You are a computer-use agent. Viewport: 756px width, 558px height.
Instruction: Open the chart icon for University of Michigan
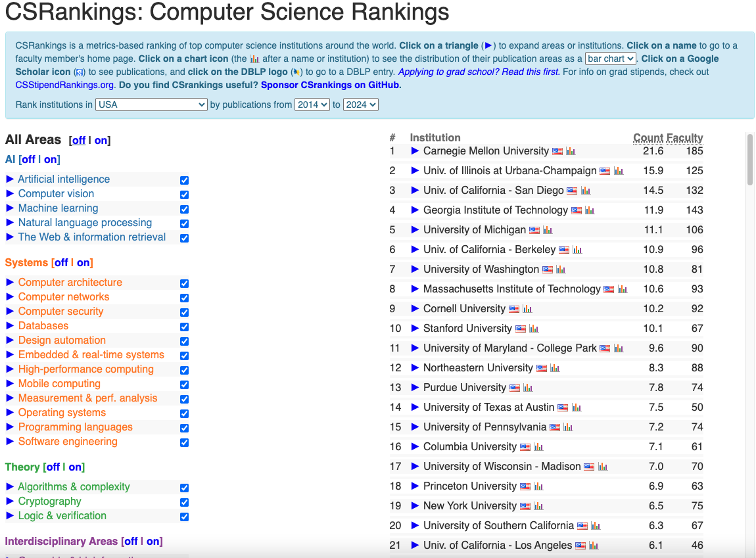pyautogui.click(x=548, y=230)
